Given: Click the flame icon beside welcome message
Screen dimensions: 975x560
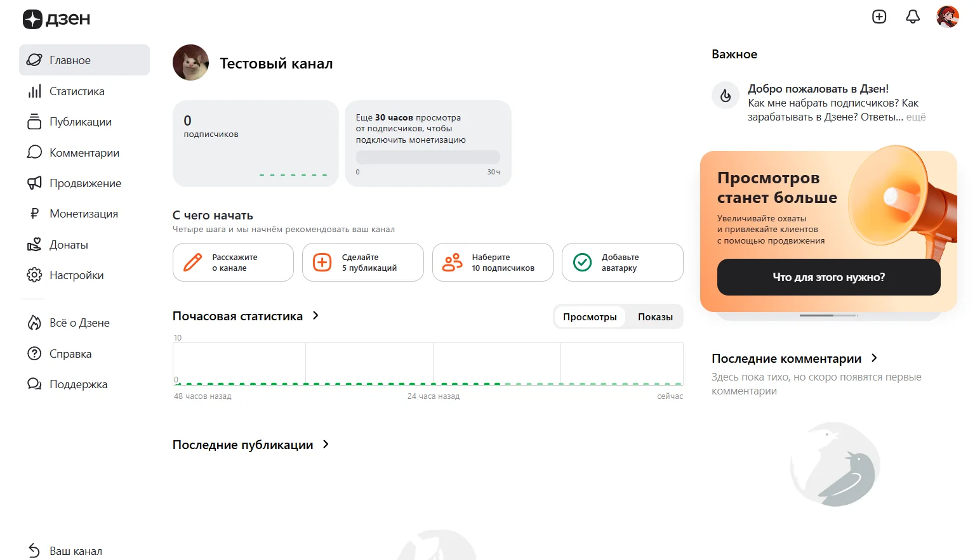Looking at the screenshot, I should [x=726, y=96].
